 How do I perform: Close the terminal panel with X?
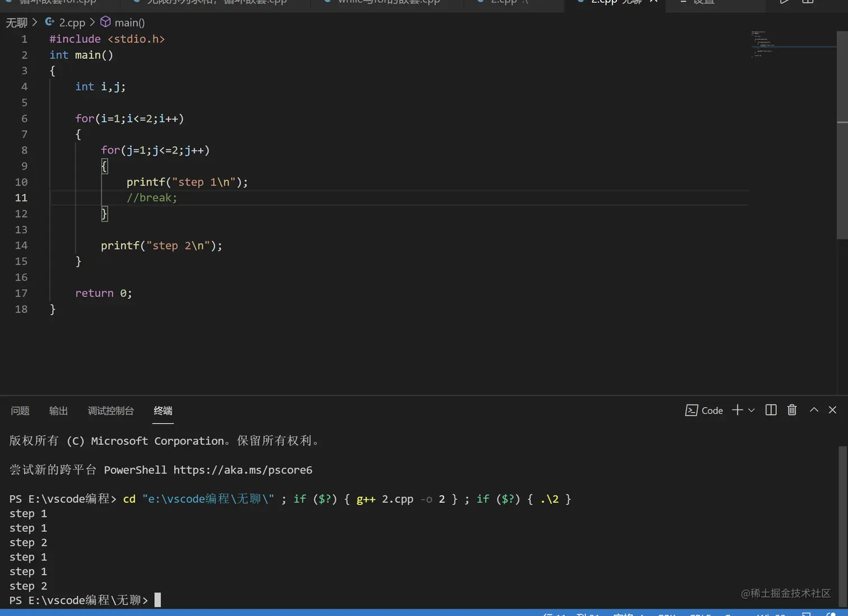[x=832, y=410]
